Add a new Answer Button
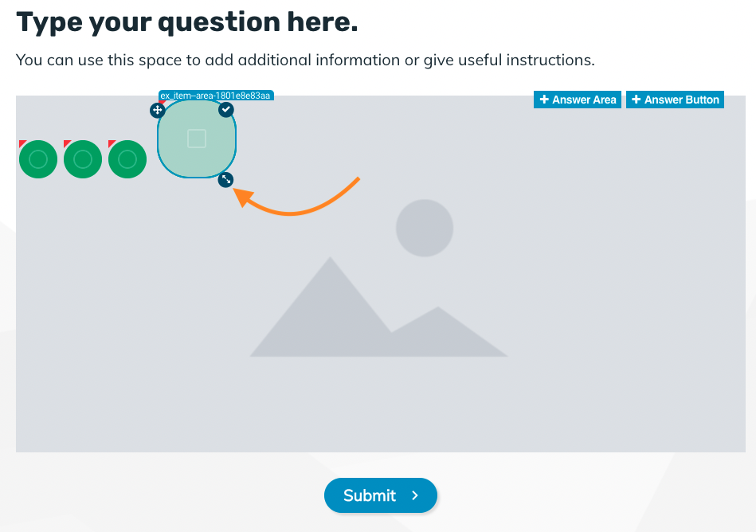The width and height of the screenshot is (756, 532). [x=675, y=100]
